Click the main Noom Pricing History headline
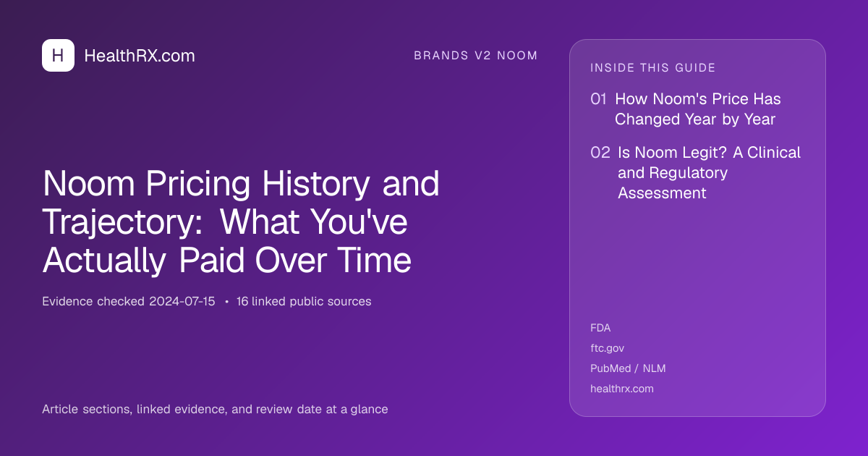 241,222
